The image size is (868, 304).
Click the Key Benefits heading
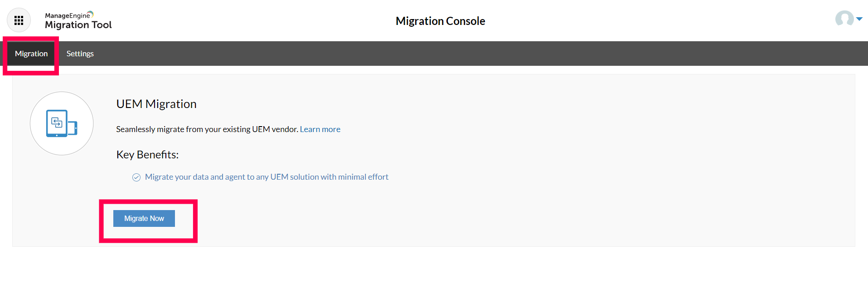147,155
